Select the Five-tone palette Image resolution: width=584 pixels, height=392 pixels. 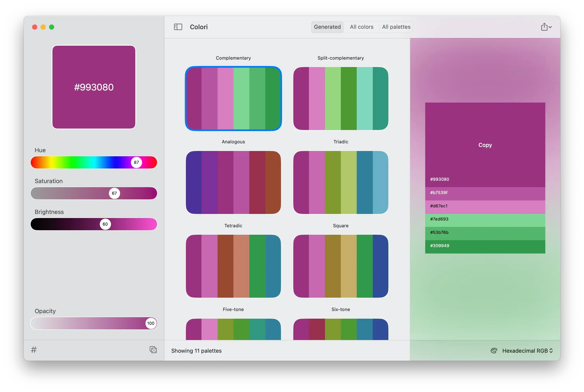233,329
